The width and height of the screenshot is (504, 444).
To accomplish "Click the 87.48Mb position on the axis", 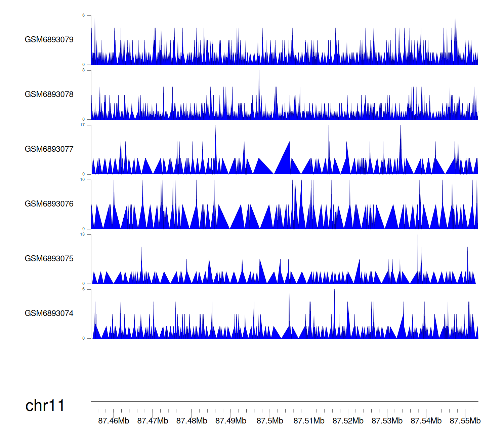I will coord(192,421).
